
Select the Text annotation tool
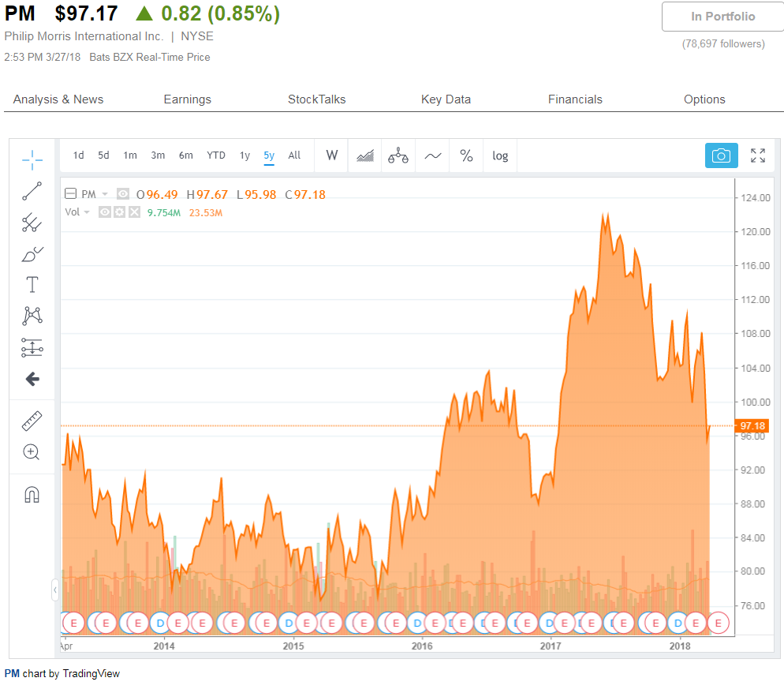pyautogui.click(x=32, y=285)
